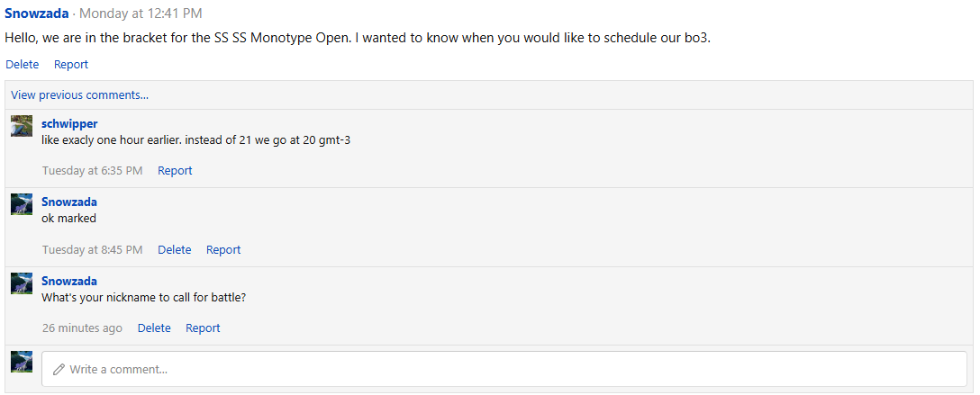Report the "ok marked" comment
Image resolution: width=980 pixels, height=395 pixels.
point(223,250)
